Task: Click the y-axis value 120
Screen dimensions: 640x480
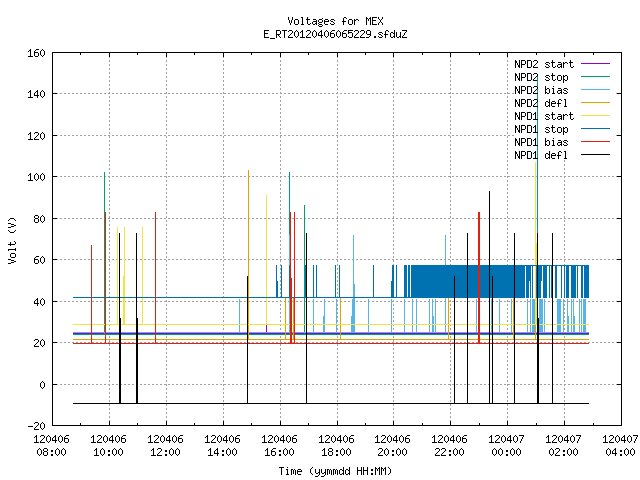Action: pyautogui.click(x=36, y=136)
